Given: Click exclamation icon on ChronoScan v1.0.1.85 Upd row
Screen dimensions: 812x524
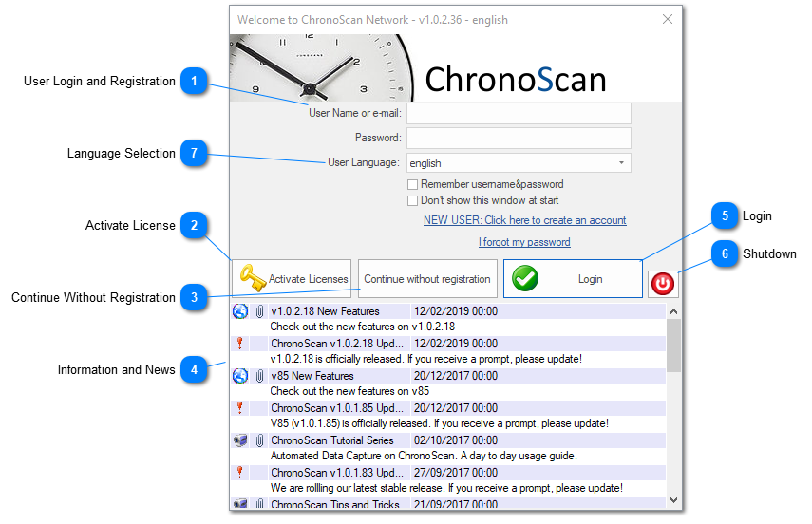Looking at the screenshot, I should (x=239, y=407).
